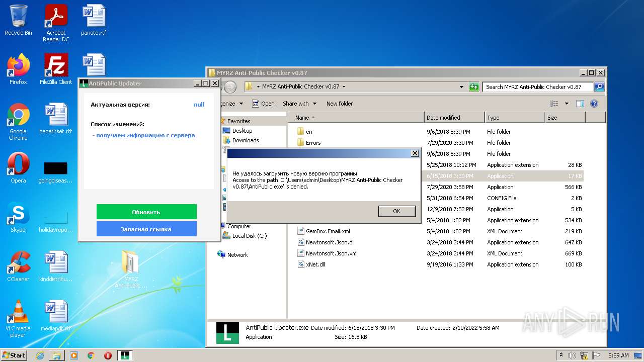
Task: Click Explorer refresh button next to address bar
Action: coord(474,87)
